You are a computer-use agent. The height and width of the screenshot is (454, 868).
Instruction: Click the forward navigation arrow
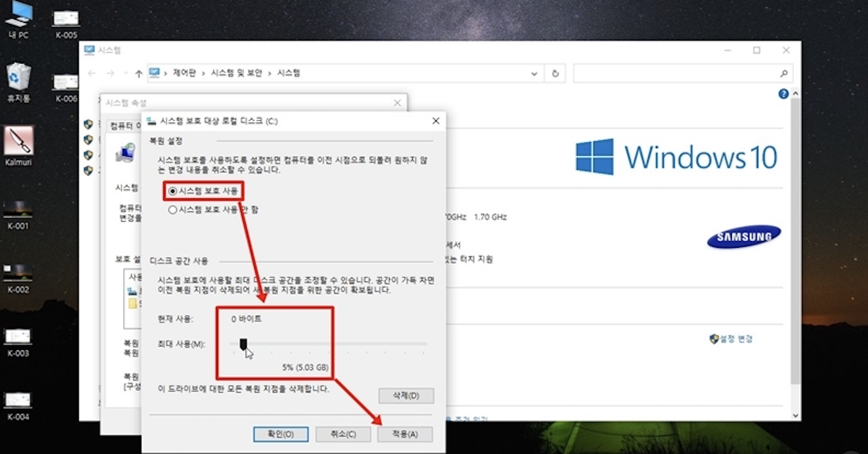click(x=110, y=73)
